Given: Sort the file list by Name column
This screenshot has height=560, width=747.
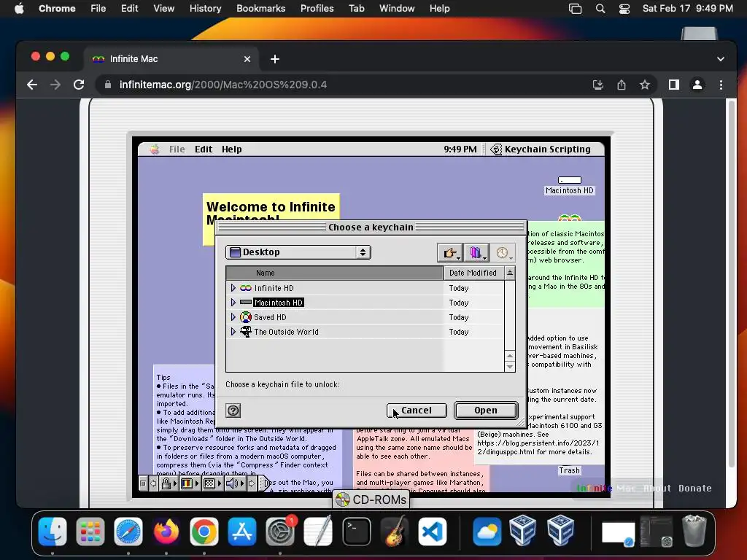Looking at the screenshot, I should click(x=334, y=273).
